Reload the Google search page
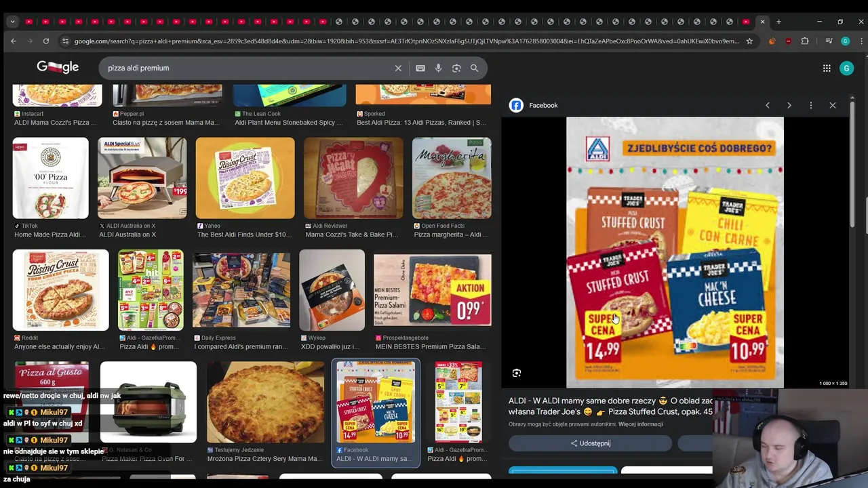This screenshot has width=868, height=488. point(46,41)
